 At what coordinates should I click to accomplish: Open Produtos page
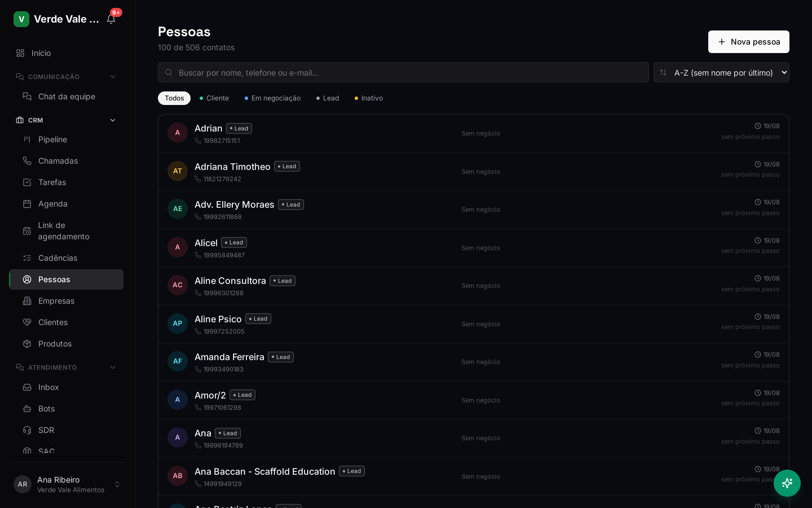[67, 344]
